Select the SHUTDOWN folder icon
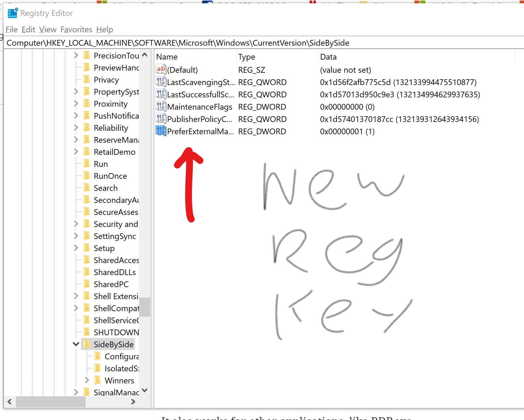Screen dimensions: 524x420 (x=87, y=332)
